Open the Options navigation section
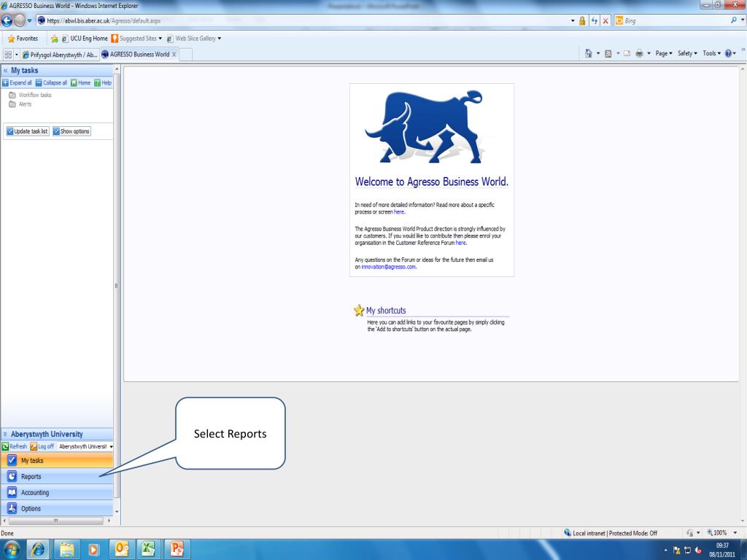 57,508
